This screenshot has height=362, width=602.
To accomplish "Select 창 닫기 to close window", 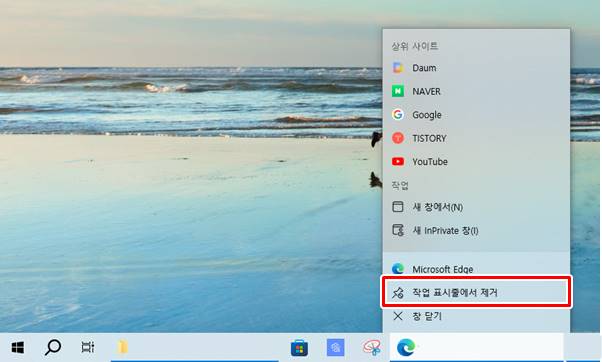I will pyautogui.click(x=476, y=316).
